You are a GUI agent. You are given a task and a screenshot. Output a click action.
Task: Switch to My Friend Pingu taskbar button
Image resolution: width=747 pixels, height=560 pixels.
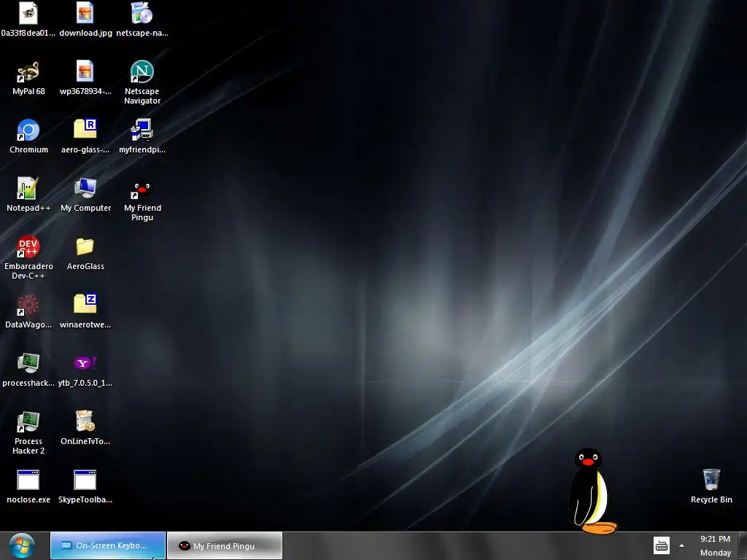(x=225, y=545)
